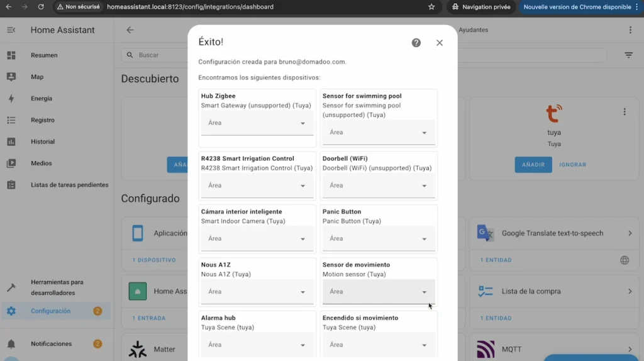Click the Historial chart icon
Screen dimensions: 644x361
pos(11,142)
